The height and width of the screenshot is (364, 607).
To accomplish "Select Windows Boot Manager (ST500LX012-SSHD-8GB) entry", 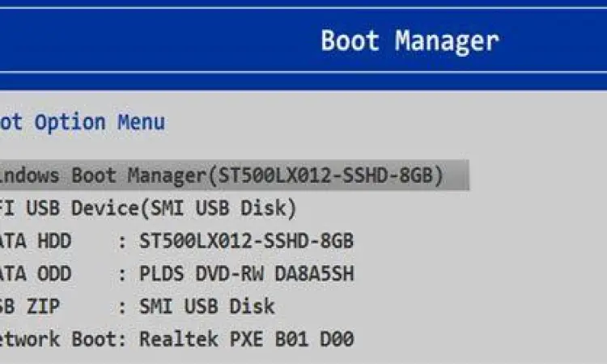I will 234,176.
